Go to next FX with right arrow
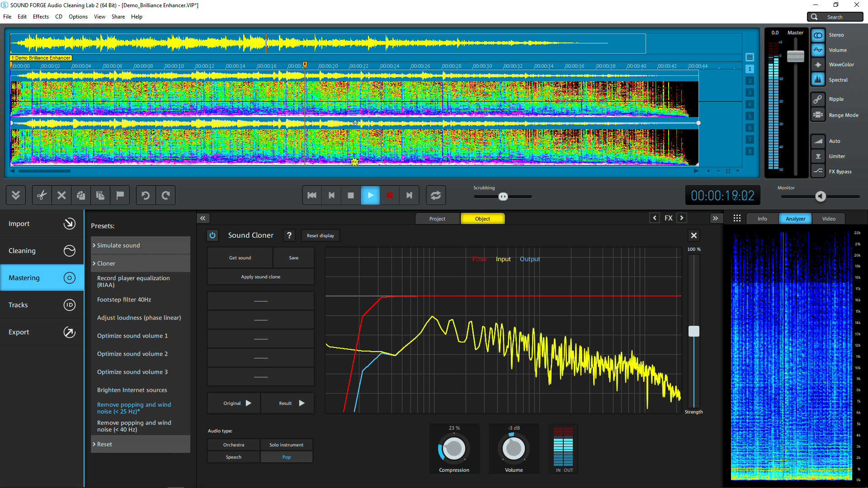The height and width of the screenshot is (488, 868). 682,218
